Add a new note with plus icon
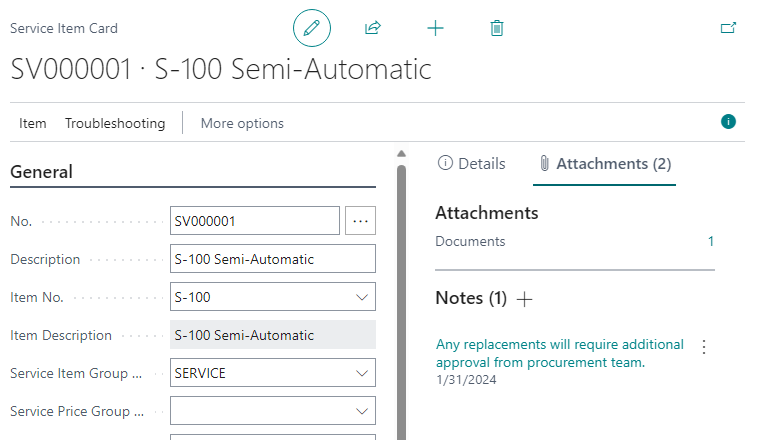The height and width of the screenshot is (440, 774). pyautogui.click(x=525, y=299)
